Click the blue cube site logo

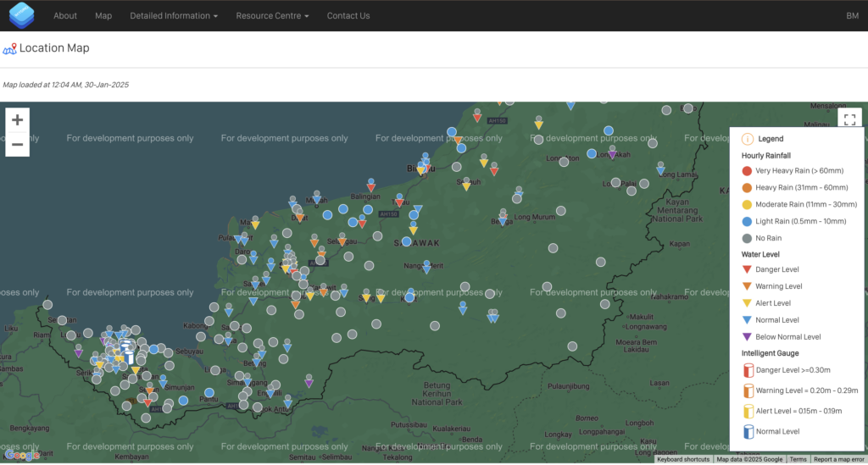21,15
